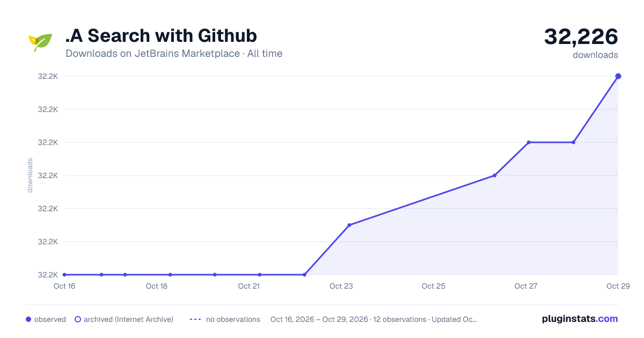This screenshot has height=338, width=644.
Task: Select the Oct 23 rise data point
Action: (349, 225)
